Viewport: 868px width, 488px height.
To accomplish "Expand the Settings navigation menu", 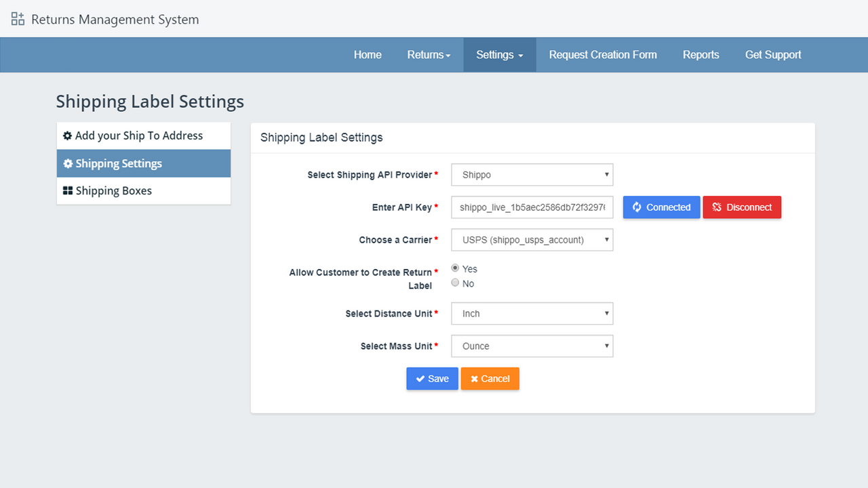I will [499, 55].
